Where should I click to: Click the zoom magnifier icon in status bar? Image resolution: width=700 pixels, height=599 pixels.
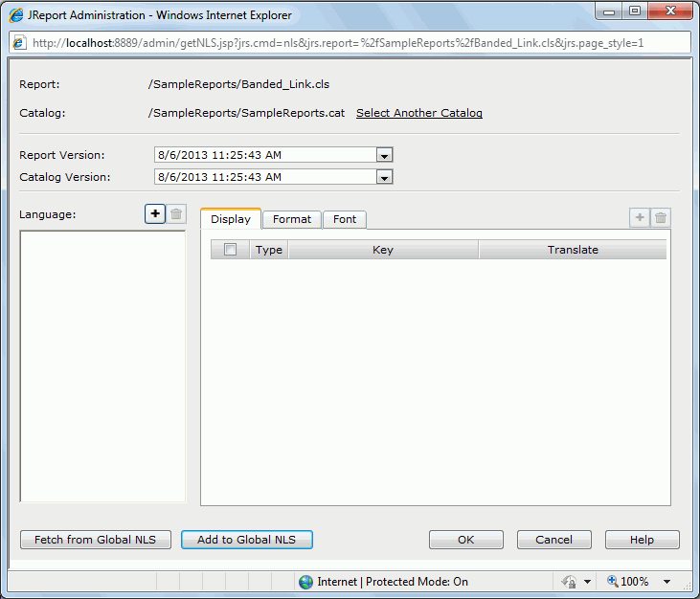point(613,581)
